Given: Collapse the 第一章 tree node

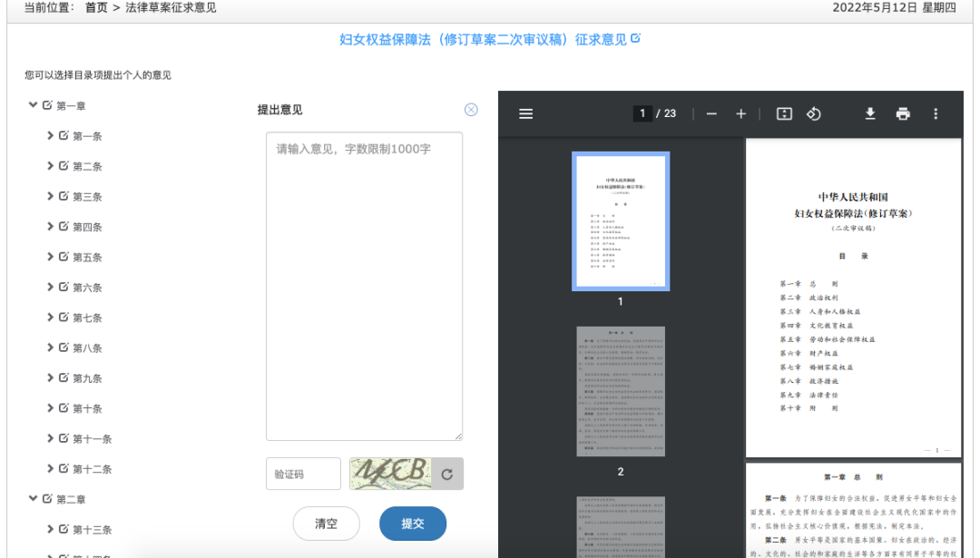Looking at the screenshot, I should [x=34, y=105].
